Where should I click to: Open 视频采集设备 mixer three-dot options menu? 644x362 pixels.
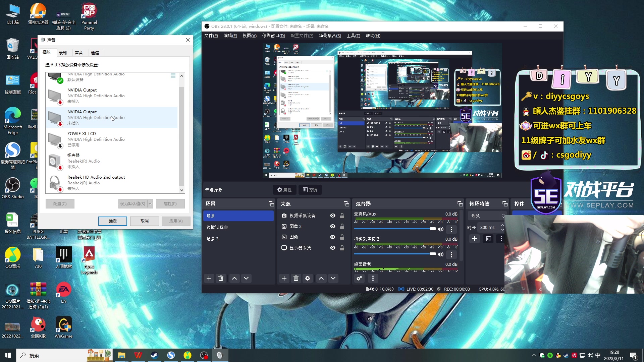coord(451,254)
